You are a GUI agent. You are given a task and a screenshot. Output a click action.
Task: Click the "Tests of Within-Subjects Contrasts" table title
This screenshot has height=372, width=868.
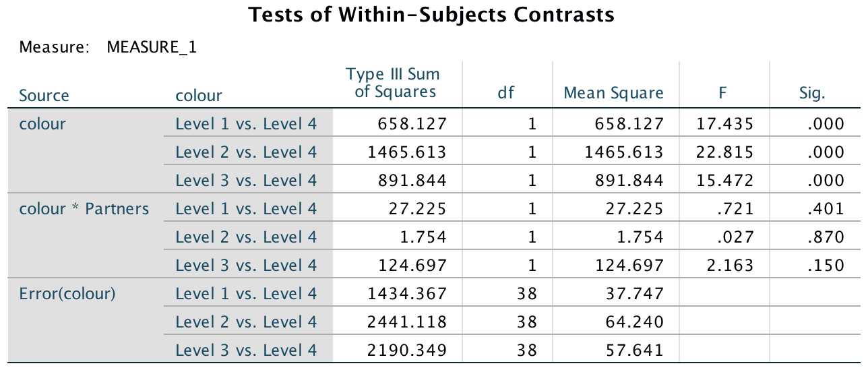(x=431, y=15)
